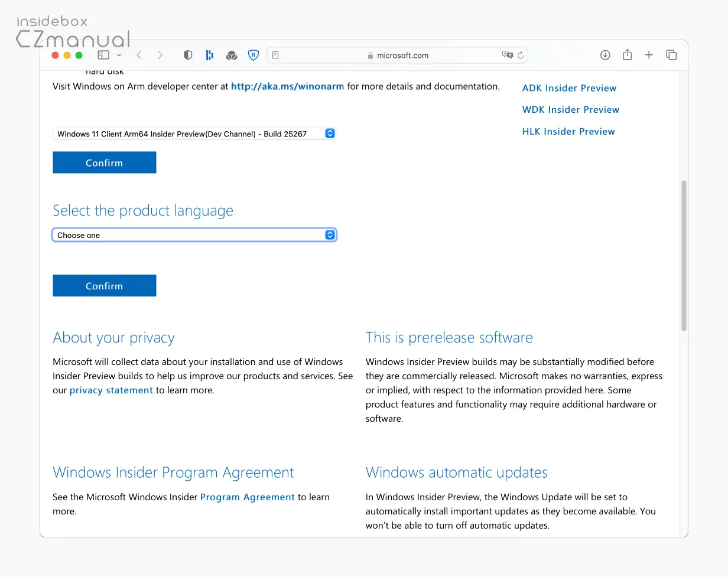728x577 pixels.
Task: Open the Share menu
Action: (628, 54)
